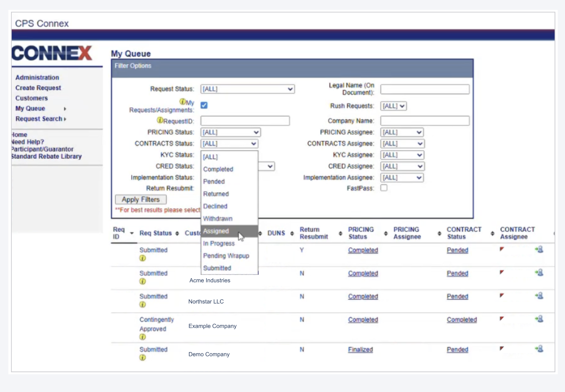Screen dimensions: 565x392
Task: Sort by Req Status column arrows
Action: (177, 233)
